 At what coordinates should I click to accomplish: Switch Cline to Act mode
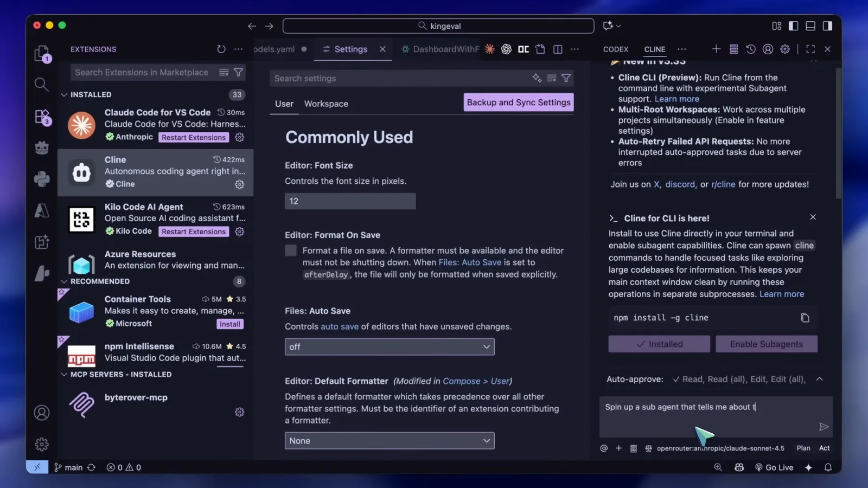click(x=825, y=448)
